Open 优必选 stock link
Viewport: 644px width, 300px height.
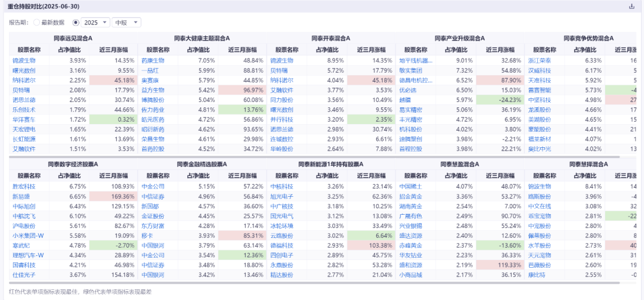point(408,90)
